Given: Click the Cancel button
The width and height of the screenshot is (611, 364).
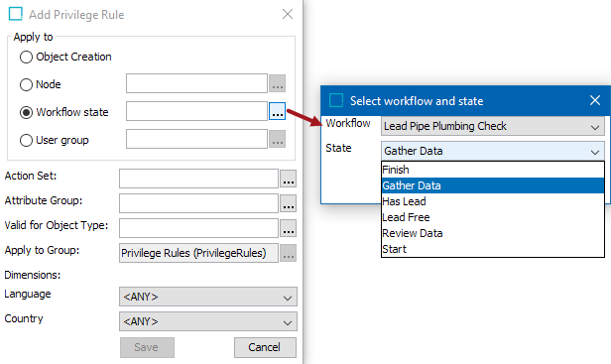Looking at the screenshot, I should (x=265, y=347).
